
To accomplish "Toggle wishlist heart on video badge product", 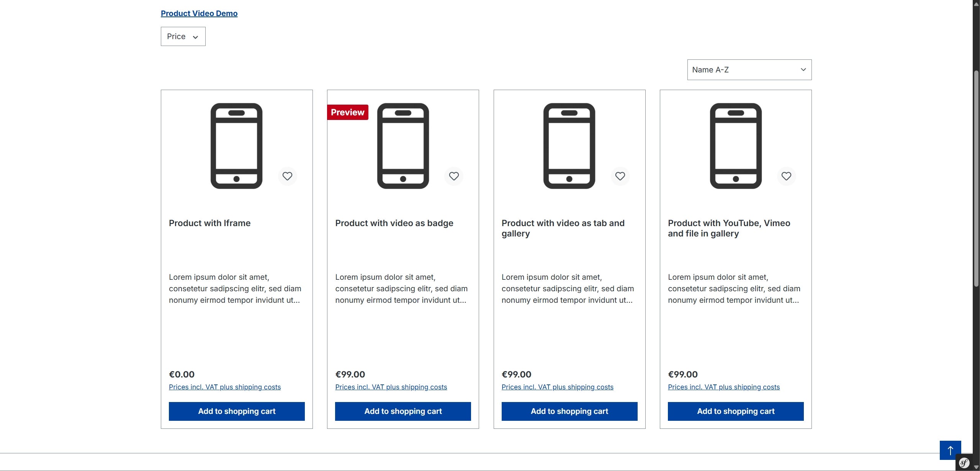I will (454, 176).
